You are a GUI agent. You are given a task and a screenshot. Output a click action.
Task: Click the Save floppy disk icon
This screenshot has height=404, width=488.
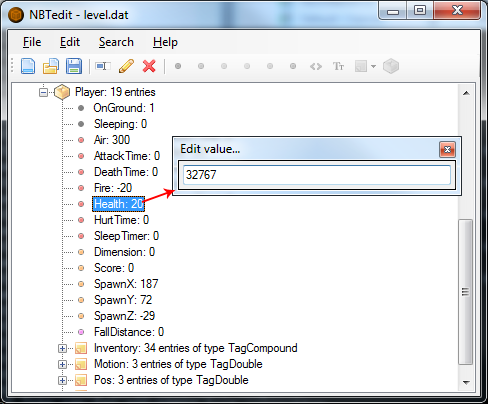74,66
